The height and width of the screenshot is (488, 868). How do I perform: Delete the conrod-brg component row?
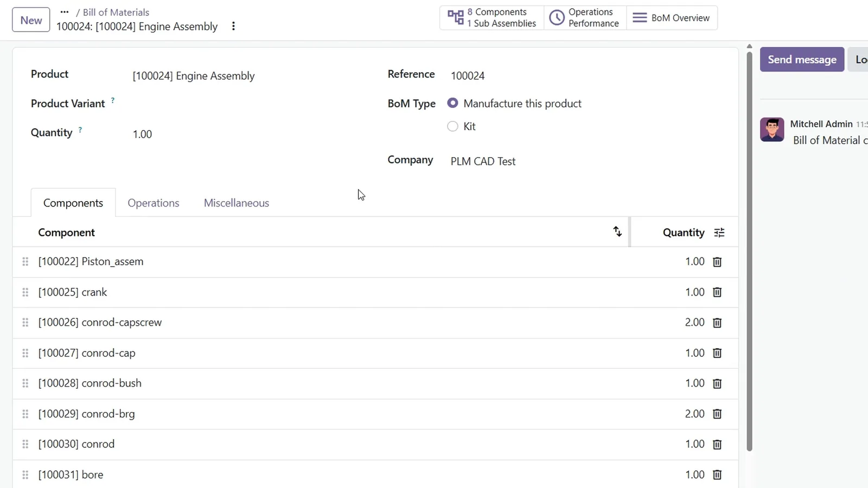pos(717,414)
